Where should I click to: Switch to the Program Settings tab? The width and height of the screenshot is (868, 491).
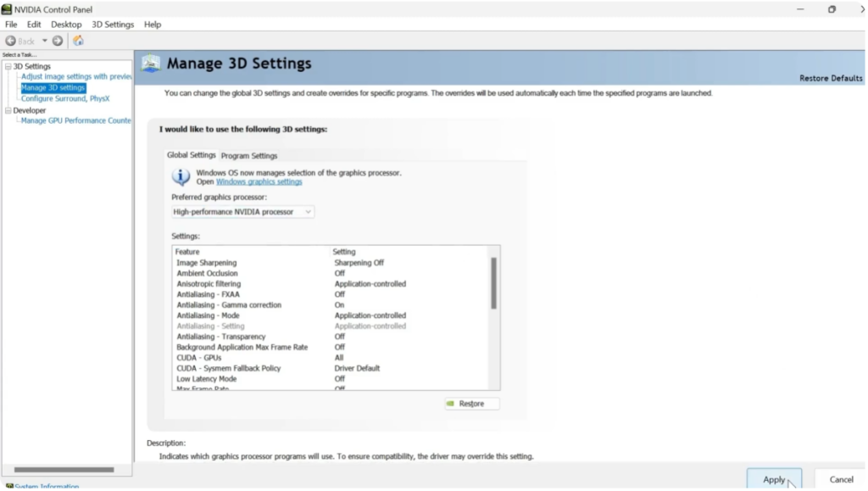pyautogui.click(x=248, y=155)
